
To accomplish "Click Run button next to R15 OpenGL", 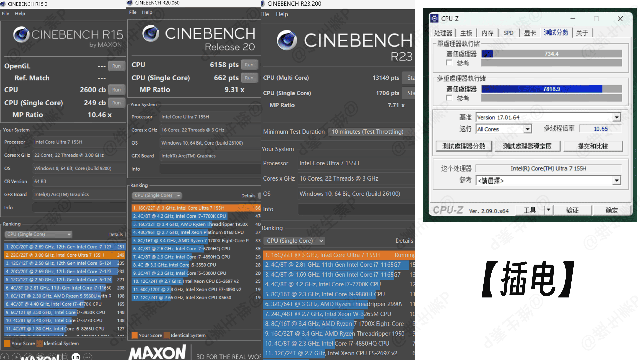I will 116,66.
